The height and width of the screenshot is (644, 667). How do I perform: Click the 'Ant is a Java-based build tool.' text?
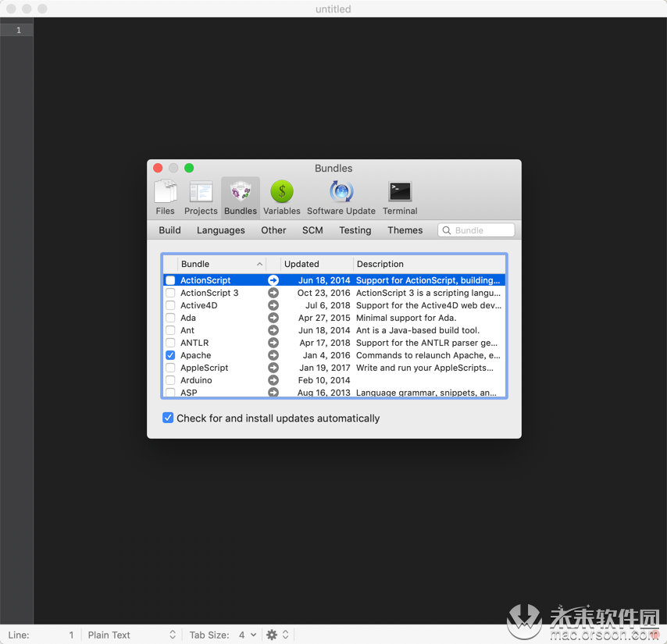[x=418, y=330]
